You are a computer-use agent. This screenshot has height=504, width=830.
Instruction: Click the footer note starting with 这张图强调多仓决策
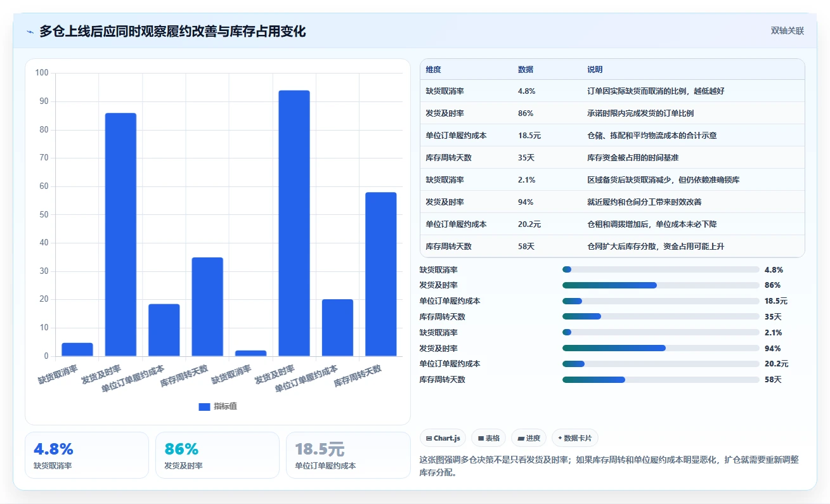click(609, 466)
